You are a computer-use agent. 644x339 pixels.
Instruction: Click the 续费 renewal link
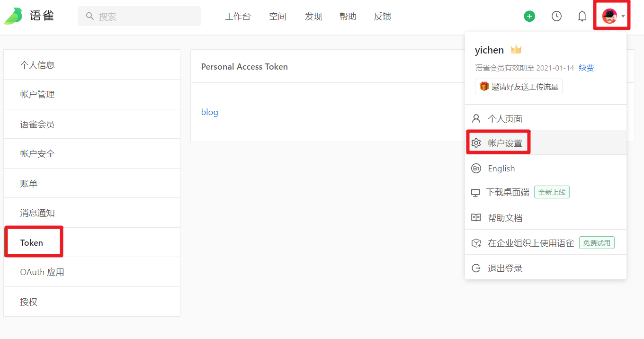click(586, 68)
